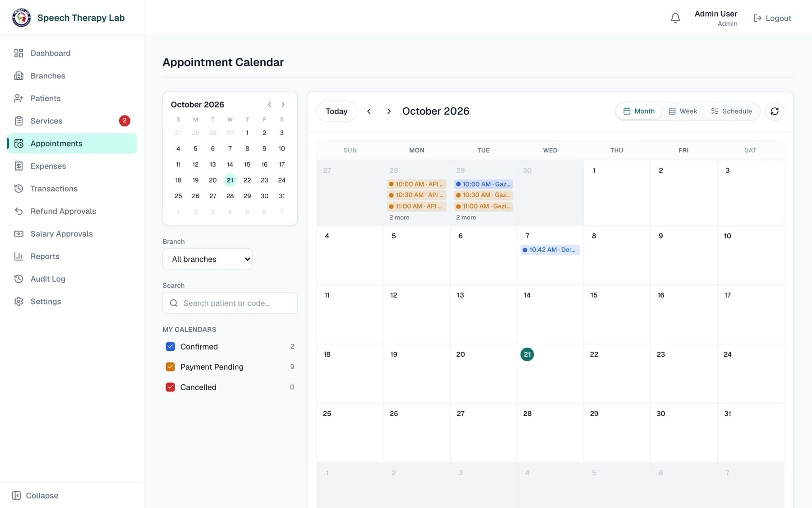Click October 1 cell in main calendar
Image resolution: width=812 pixels, height=508 pixels.
(617, 193)
